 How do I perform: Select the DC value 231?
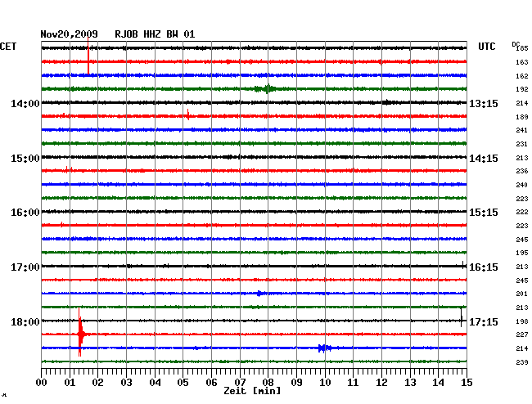[522, 144]
